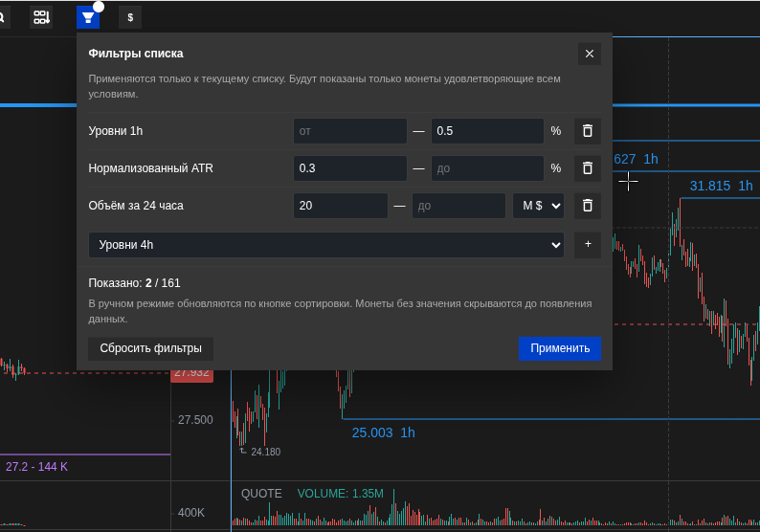Click the 24.180 low price marker

click(x=265, y=452)
